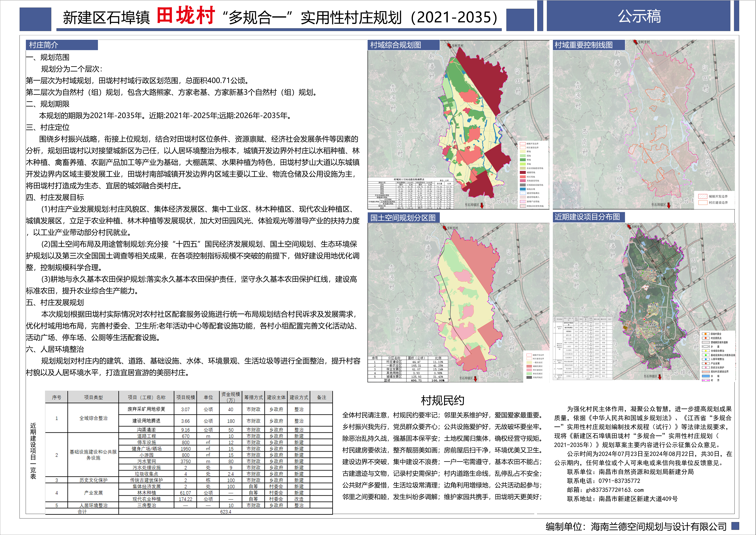756x535 pixels.
Task: Click the red star 田垅村委会 legend icon
Action: click(706, 334)
